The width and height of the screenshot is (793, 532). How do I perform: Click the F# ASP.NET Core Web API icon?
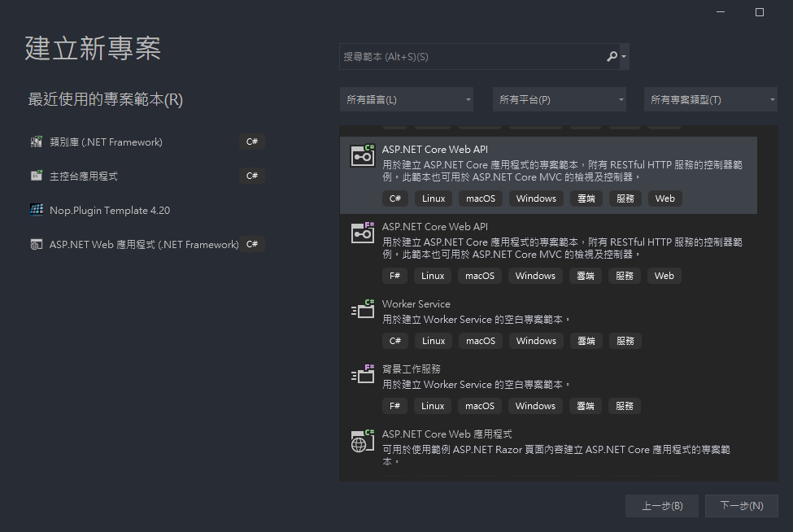pyautogui.click(x=363, y=233)
